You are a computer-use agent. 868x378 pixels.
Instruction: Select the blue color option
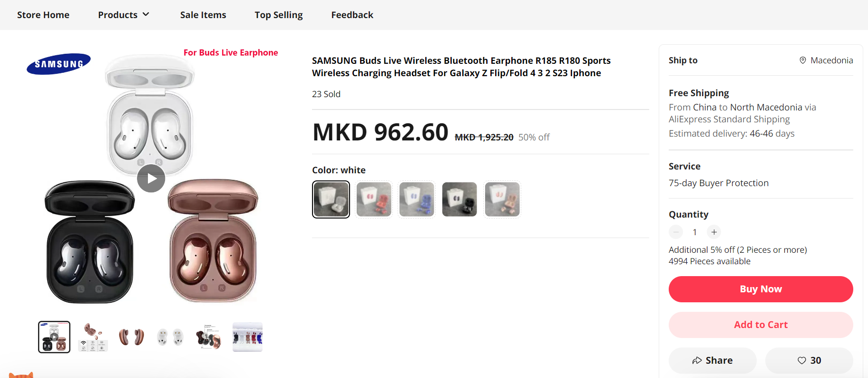(417, 199)
